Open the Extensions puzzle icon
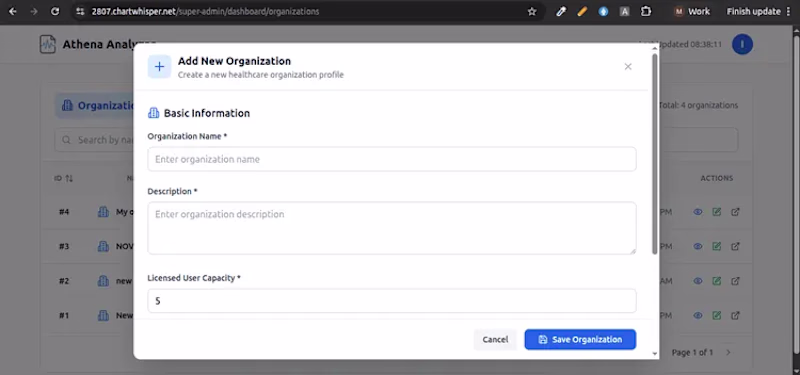This screenshot has height=375, width=800. tap(646, 11)
